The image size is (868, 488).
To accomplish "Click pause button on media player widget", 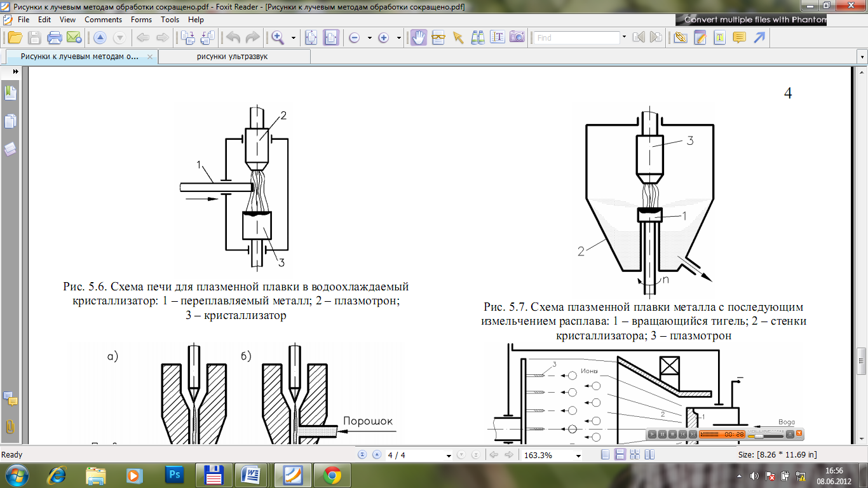I will click(x=662, y=434).
